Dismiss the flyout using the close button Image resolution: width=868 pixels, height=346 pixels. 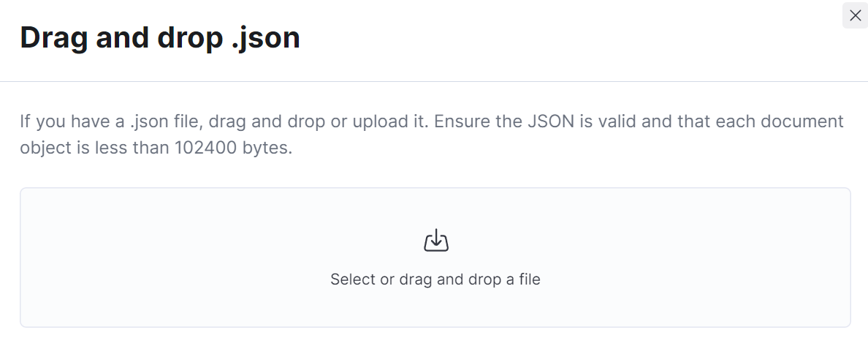click(x=855, y=15)
